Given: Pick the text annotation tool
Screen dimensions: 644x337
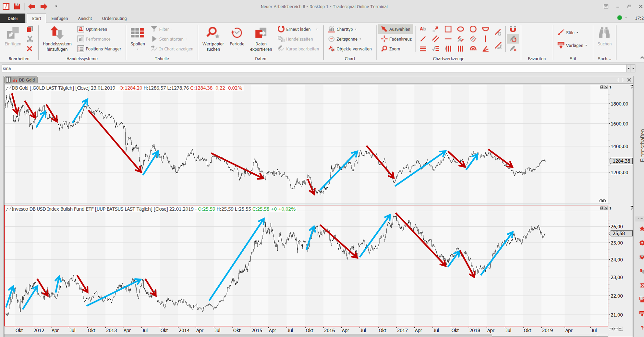Looking at the screenshot, I should 423,29.
